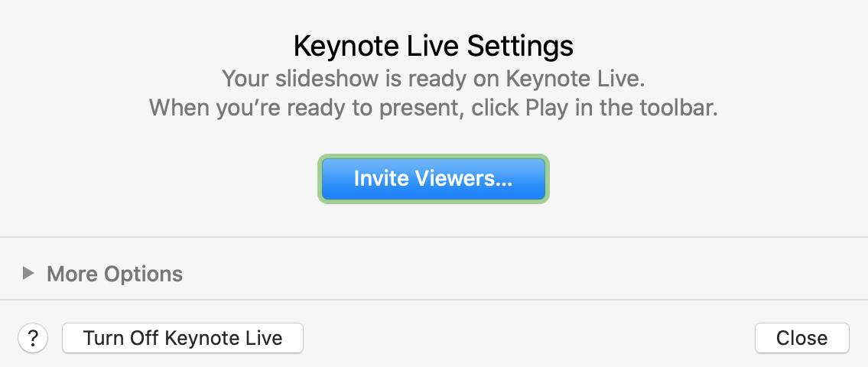This screenshot has width=868, height=367.
Task: Send invitations via the blue Invite Viewers button
Action: (x=434, y=179)
